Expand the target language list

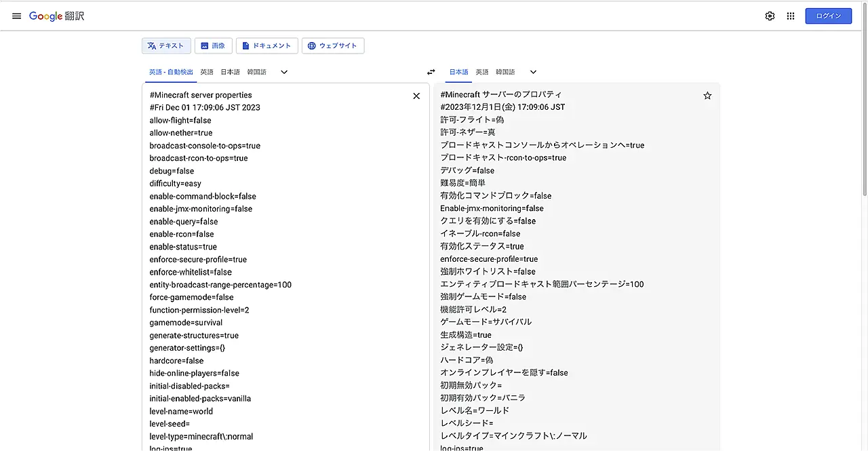pyautogui.click(x=533, y=72)
